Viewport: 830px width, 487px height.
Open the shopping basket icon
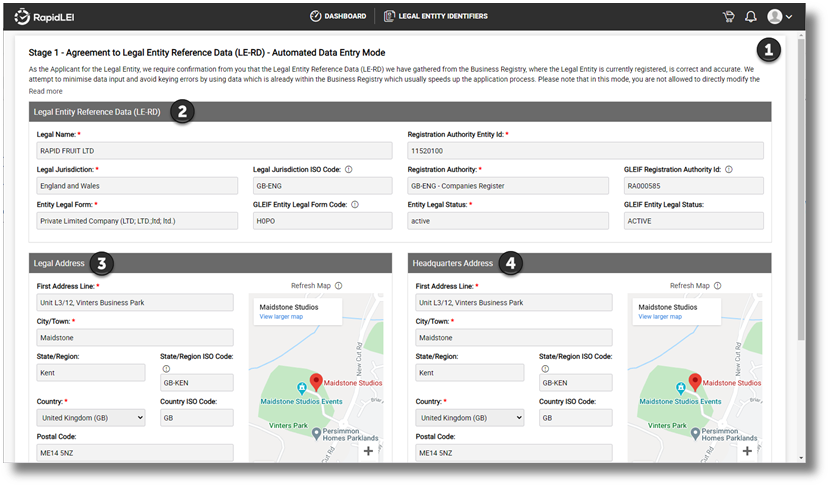729,16
